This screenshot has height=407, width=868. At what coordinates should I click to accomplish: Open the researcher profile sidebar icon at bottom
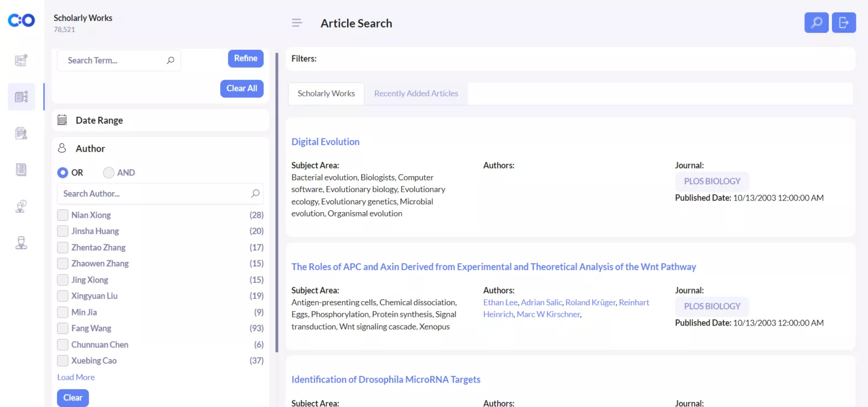22,243
